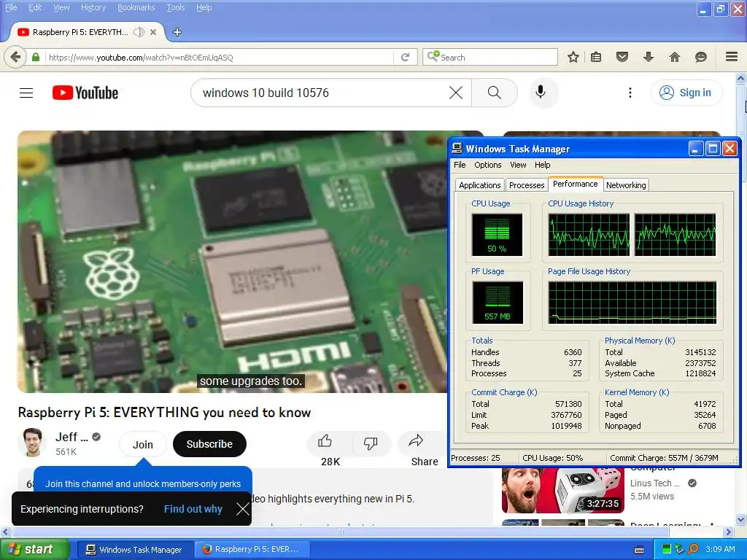Open the Firefox Help menu
This screenshot has width=747, height=560.
(204, 7)
